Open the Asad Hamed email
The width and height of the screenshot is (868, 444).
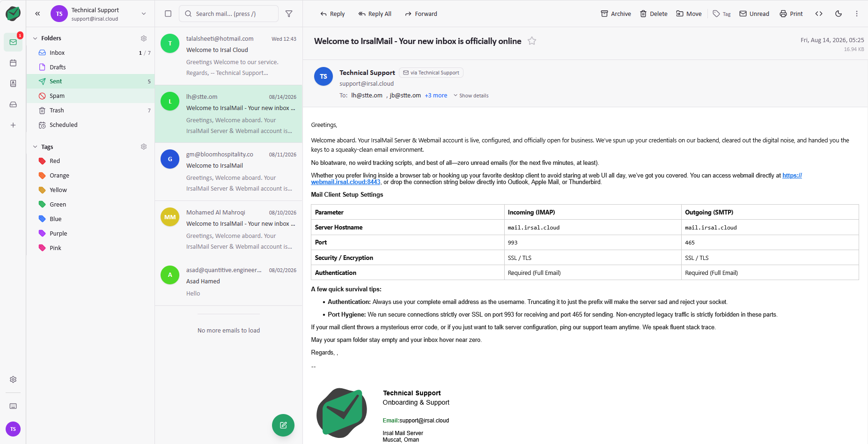[228, 282]
